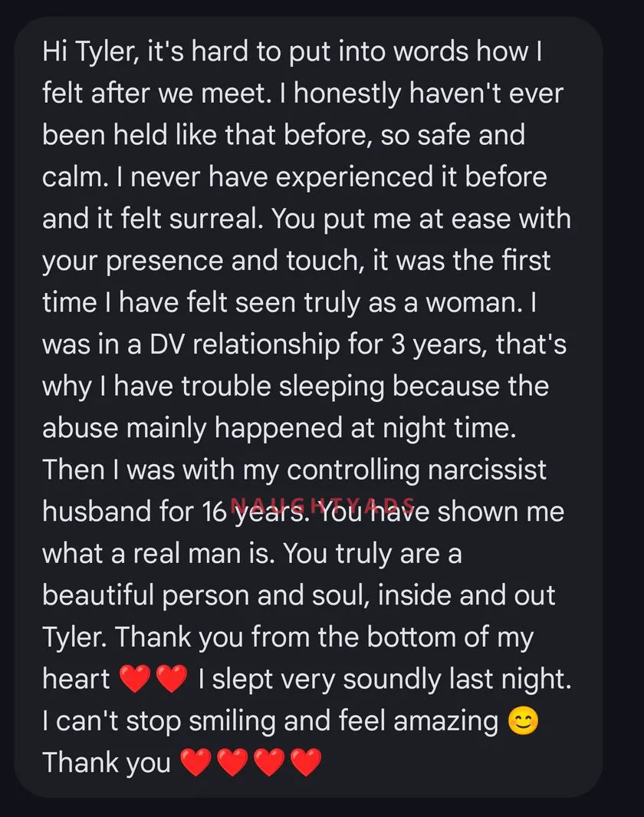Screen dimensions: 644x817
Task: Click the second red heart after "heart"
Action: (171, 680)
